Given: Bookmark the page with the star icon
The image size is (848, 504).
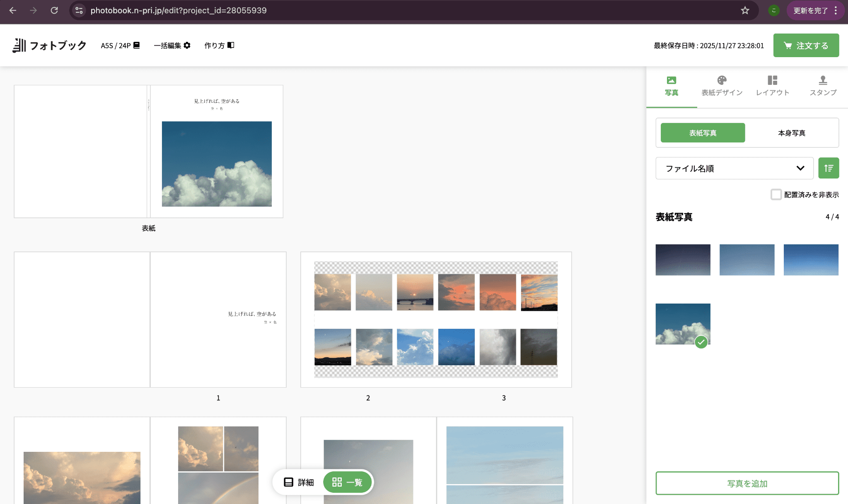Looking at the screenshot, I should pyautogui.click(x=745, y=10).
